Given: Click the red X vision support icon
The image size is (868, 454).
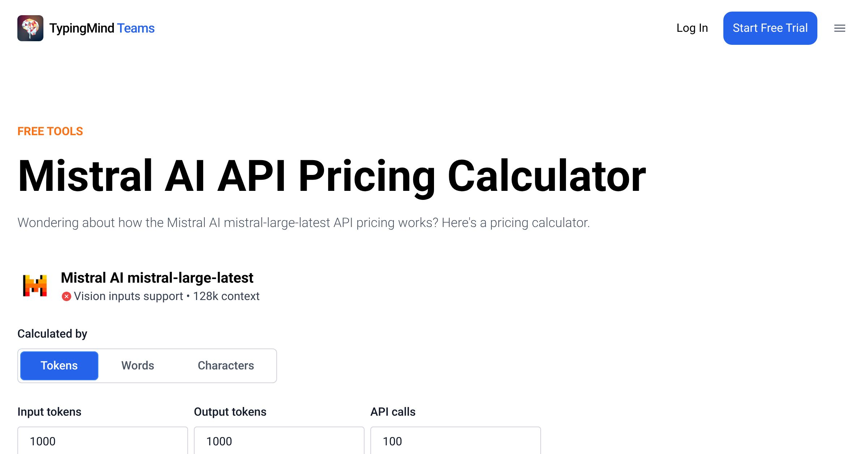Looking at the screenshot, I should coord(66,296).
